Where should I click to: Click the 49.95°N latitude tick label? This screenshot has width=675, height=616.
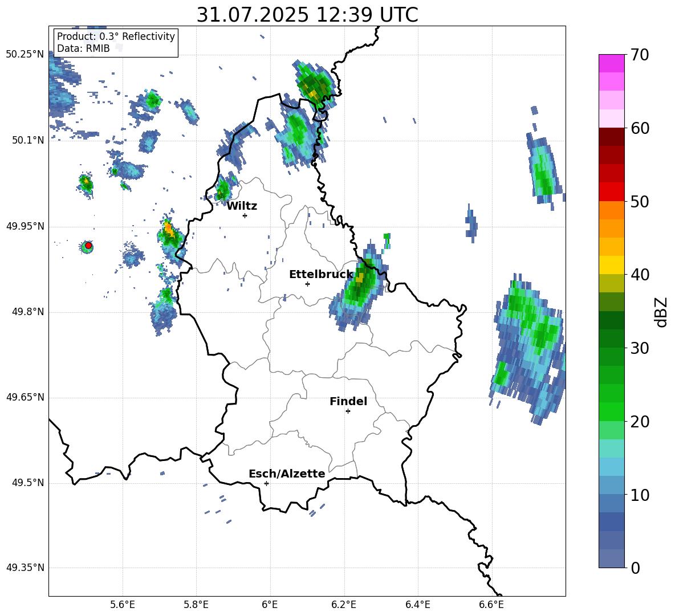[25, 226]
